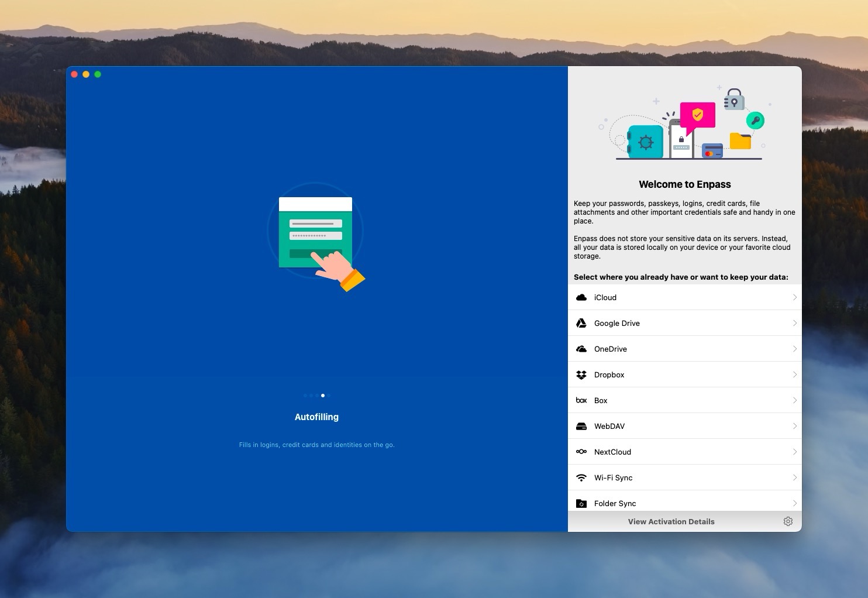Expand the WebDAV row chevron
The height and width of the screenshot is (598, 868).
click(795, 426)
